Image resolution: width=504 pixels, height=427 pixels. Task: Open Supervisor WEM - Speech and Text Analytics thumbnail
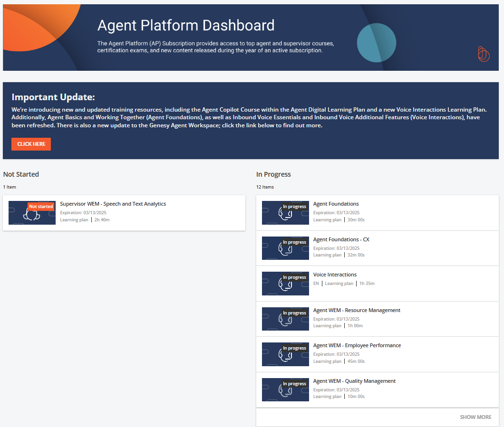(x=32, y=213)
